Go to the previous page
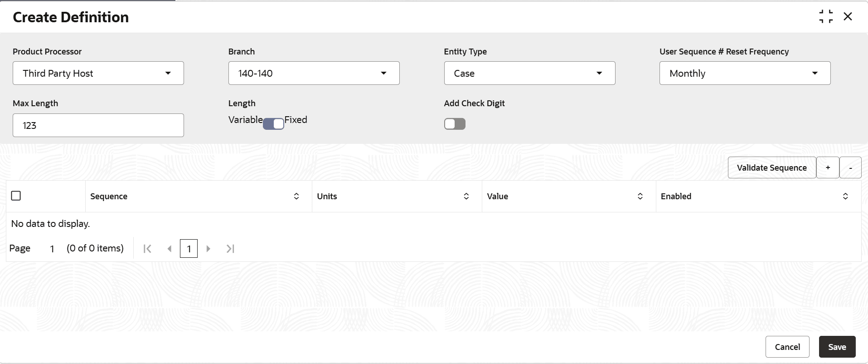This screenshot has height=364, width=868. click(x=170, y=249)
